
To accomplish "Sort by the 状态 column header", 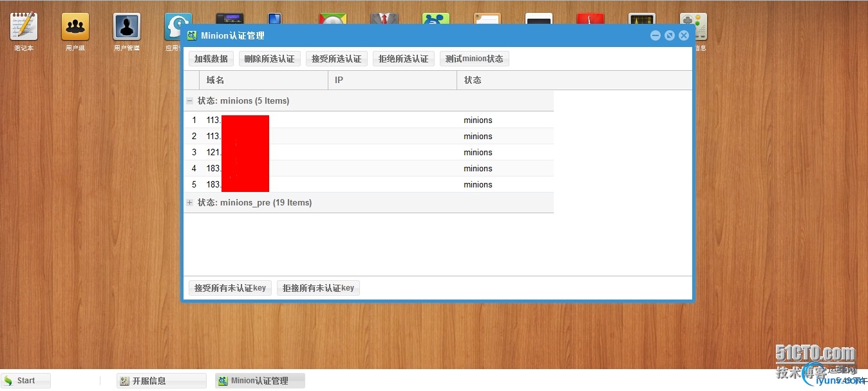I will tap(574, 81).
